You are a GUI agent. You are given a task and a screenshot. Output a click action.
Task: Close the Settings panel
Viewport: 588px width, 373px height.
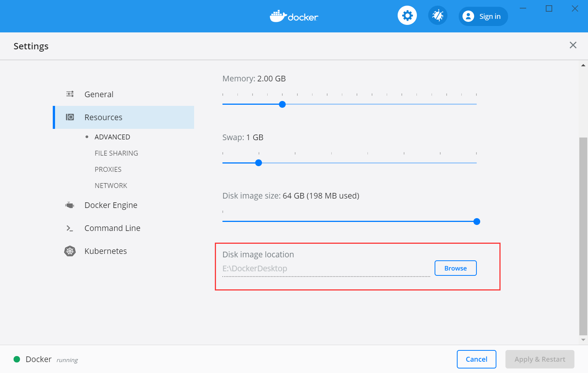point(573,45)
